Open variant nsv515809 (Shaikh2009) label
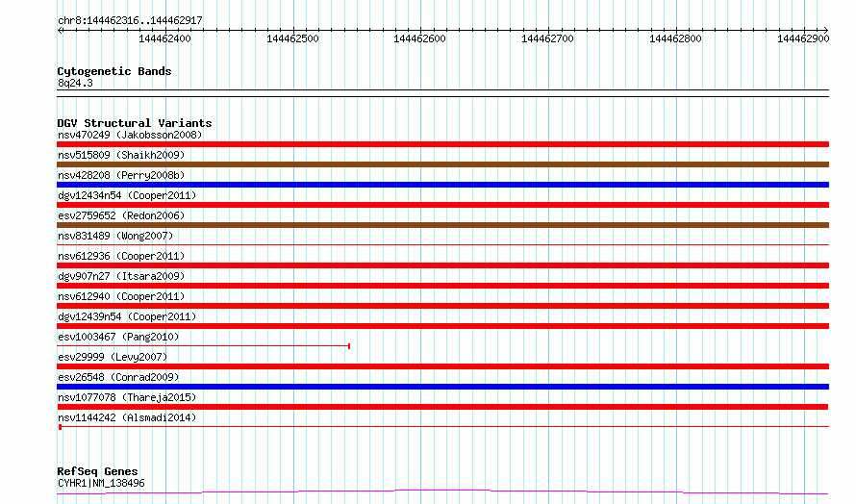 [x=121, y=155]
